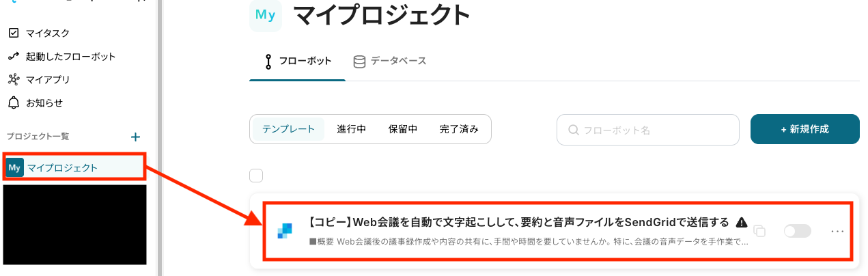Switch to the データベース tab
The width and height of the screenshot is (868, 276).
pos(389,61)
